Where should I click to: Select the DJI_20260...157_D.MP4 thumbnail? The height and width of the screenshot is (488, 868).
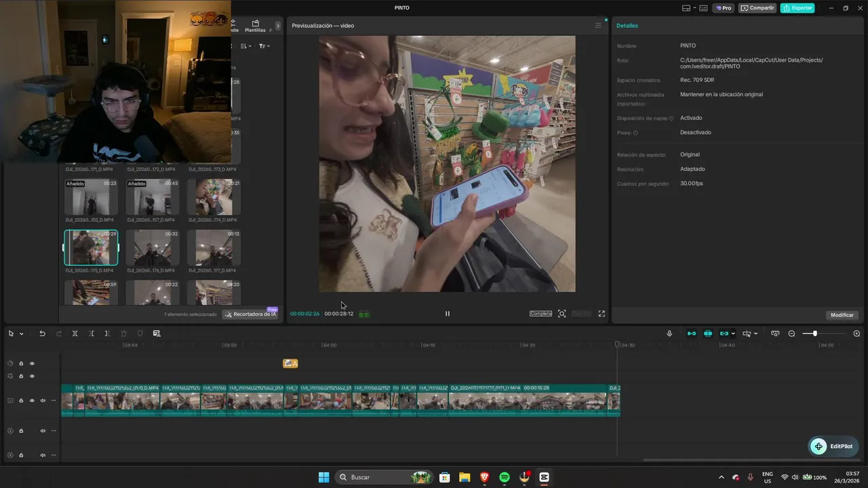point(153,197)
